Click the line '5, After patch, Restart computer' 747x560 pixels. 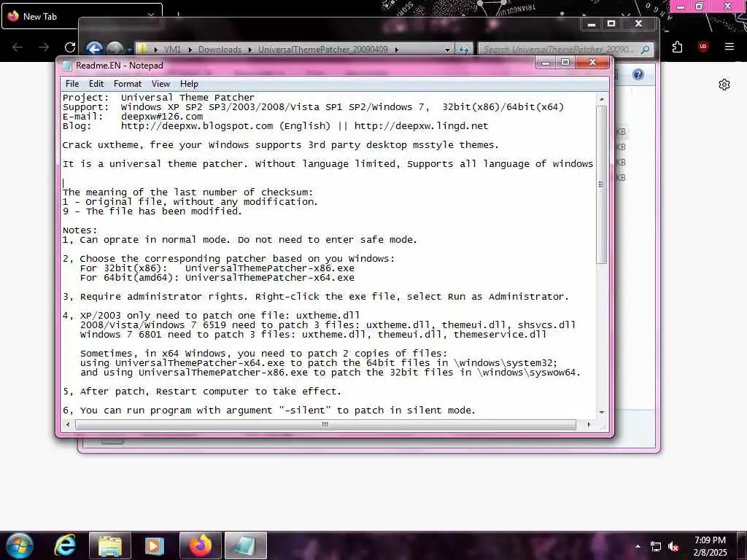point(202,392)
